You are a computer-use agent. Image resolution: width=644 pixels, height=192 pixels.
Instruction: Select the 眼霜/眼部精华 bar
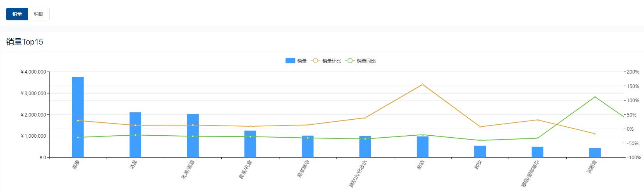click(537, 152)
